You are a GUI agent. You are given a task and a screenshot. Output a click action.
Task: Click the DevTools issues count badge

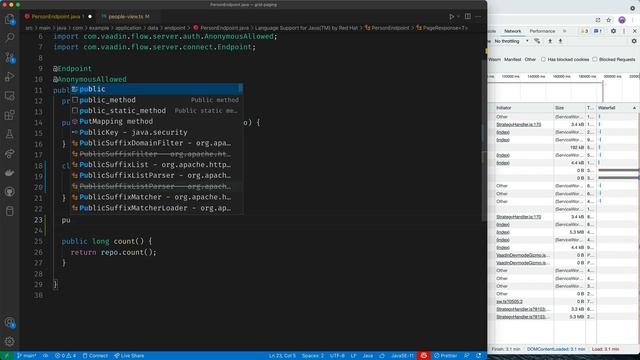(598, 31)
